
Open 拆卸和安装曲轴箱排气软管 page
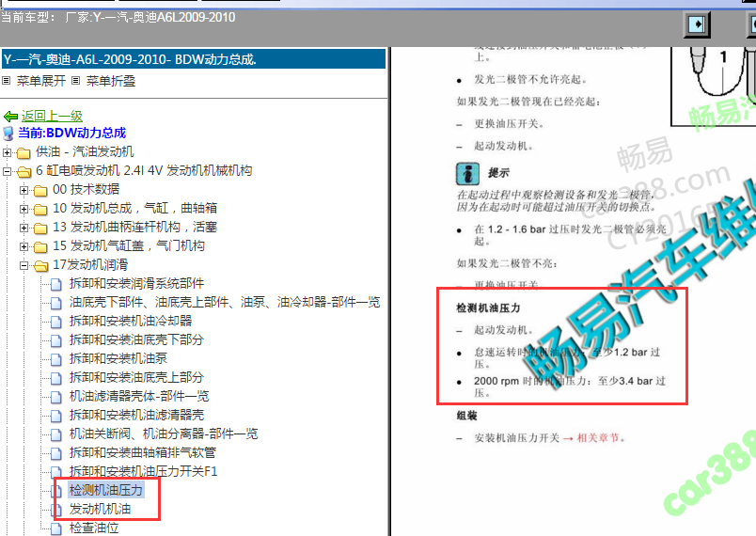[142, 452]
